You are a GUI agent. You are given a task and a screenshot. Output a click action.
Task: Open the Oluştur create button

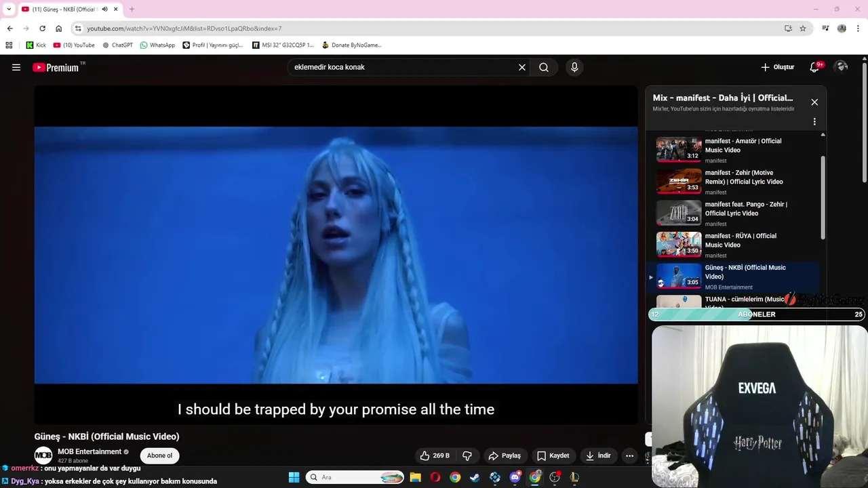tap(777, 67)
